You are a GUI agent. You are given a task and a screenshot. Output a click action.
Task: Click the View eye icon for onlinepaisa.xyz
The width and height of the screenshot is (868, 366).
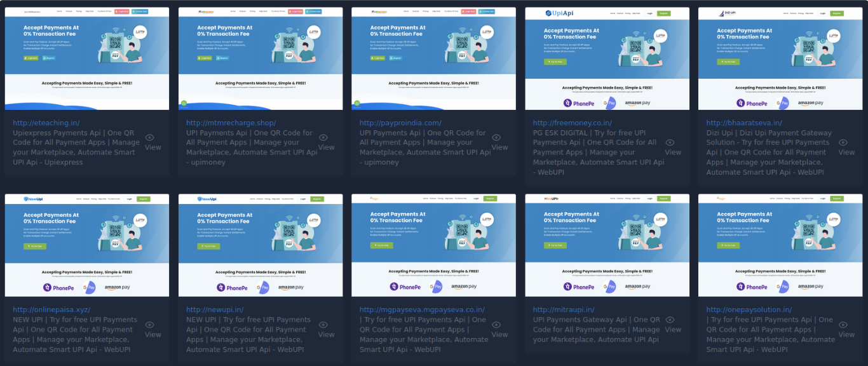[149, 324]
